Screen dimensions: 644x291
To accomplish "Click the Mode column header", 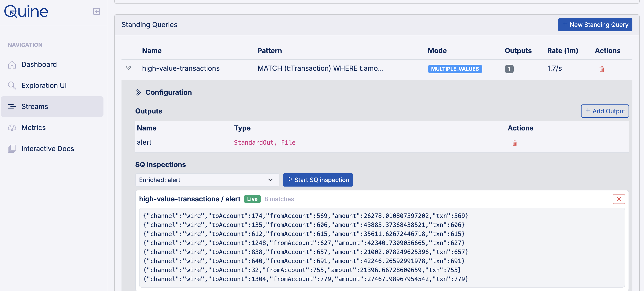I will pyautogui.click(x=437, y=51).
